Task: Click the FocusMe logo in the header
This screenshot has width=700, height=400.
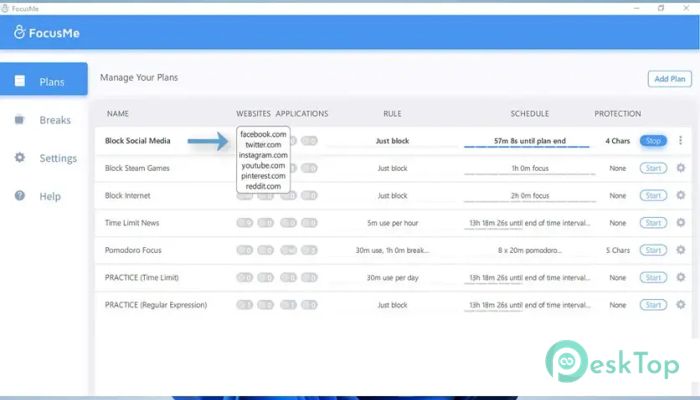Action: [x=46, y=32]
